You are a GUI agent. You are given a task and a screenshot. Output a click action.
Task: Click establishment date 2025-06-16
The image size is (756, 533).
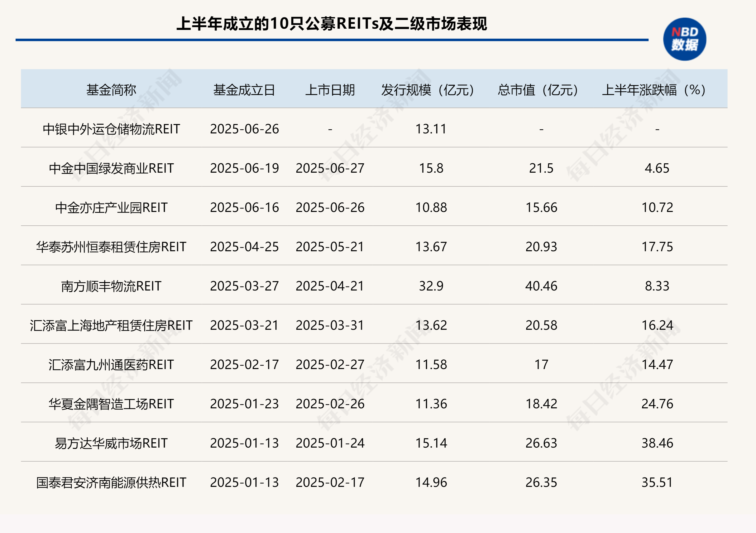[244, 207]
